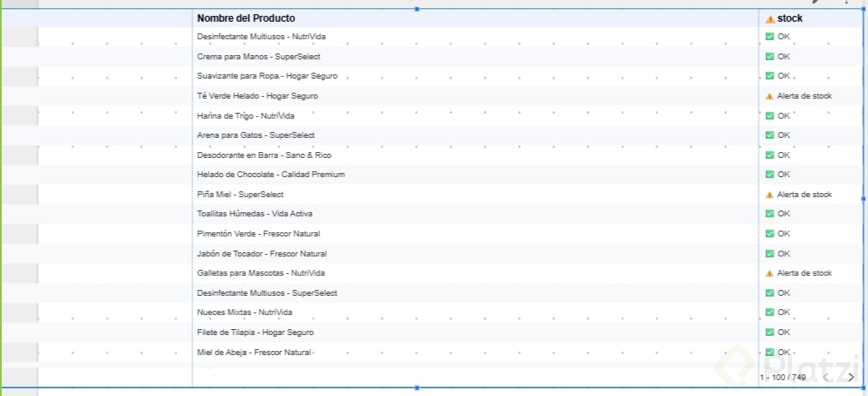The image size is (868, 396).
Task: Click the warning icon on Piña Miel row
Action: pyautogui.click(x=769, y=195)
